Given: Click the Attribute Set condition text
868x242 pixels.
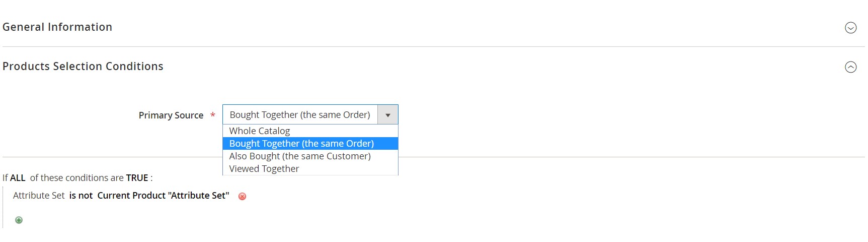Looking at the screenshot, I should (39, 196).
